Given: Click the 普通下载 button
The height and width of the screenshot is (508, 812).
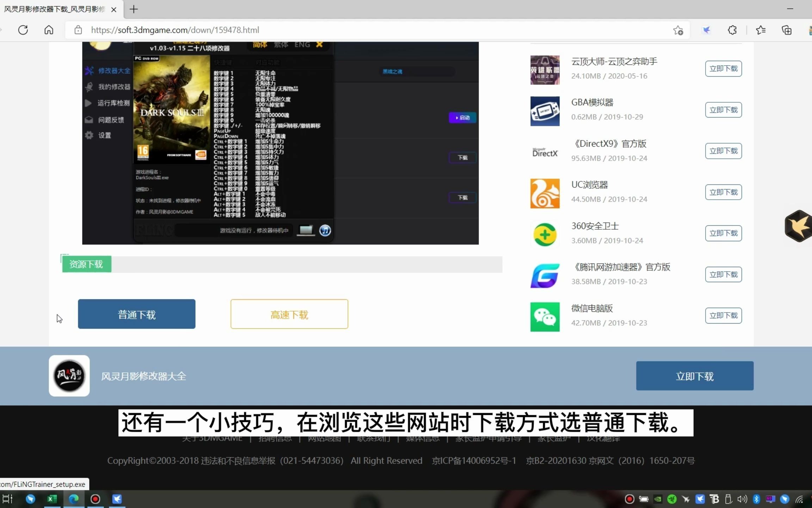Looking at the screenshot, I should (136, 314).
